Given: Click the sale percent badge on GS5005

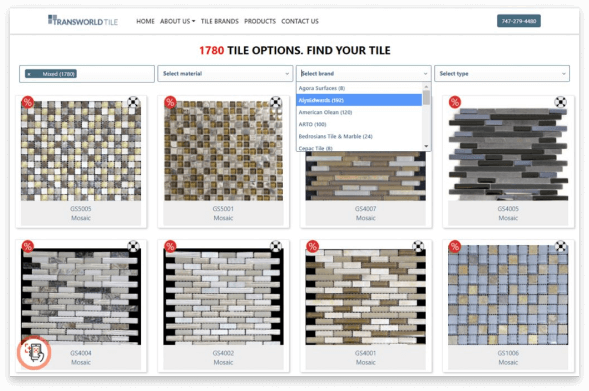Looking at the screenshot, I should click(x=27, y=102).
